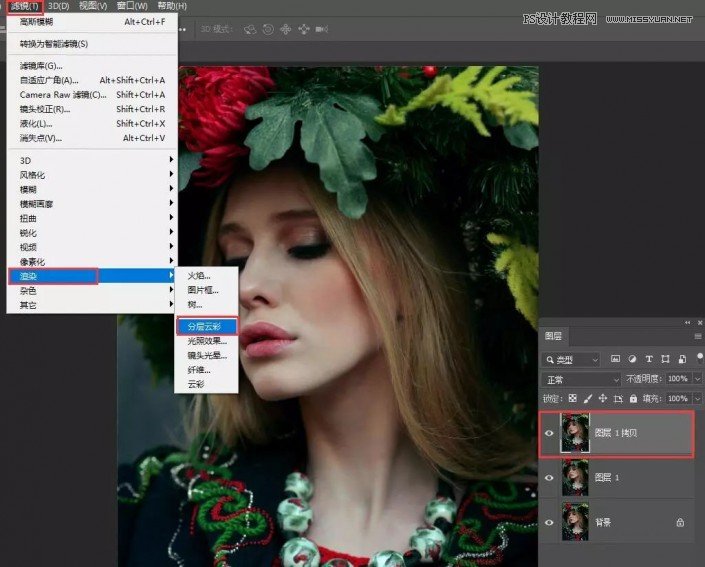Expand the 模糊画廊 submenu
The image size is (705, 567).
92,204
